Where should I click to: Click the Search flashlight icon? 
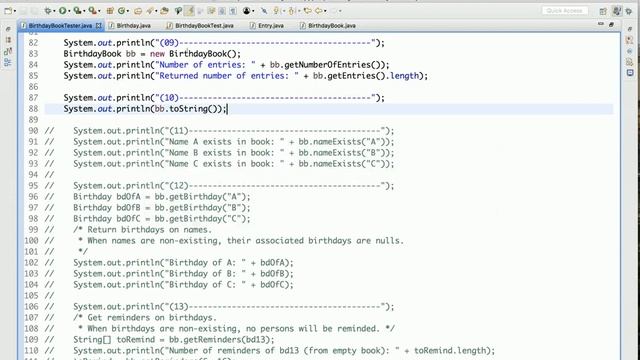(x=149, y=11)
